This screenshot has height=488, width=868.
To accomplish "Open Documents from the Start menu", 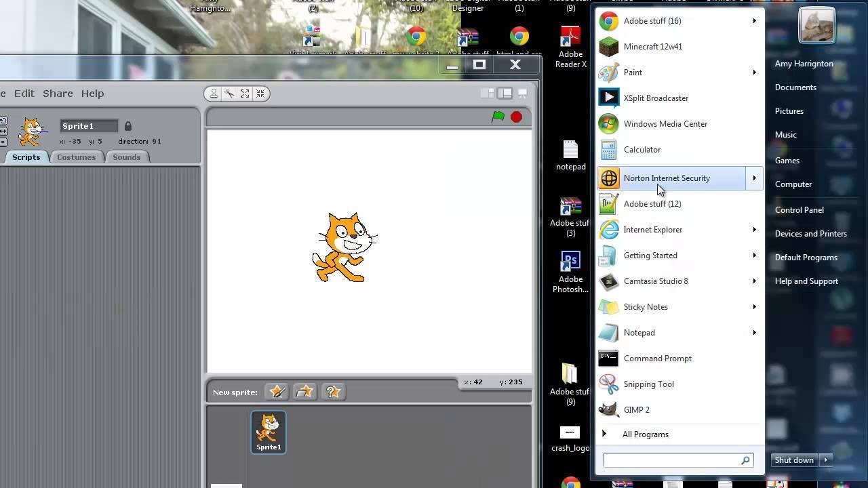I will 795,87.
